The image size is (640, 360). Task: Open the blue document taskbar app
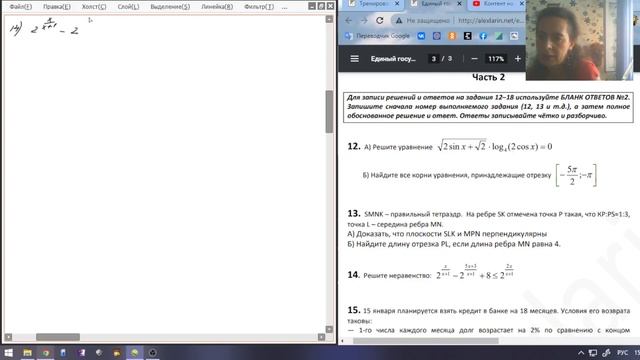pos(63,353)
